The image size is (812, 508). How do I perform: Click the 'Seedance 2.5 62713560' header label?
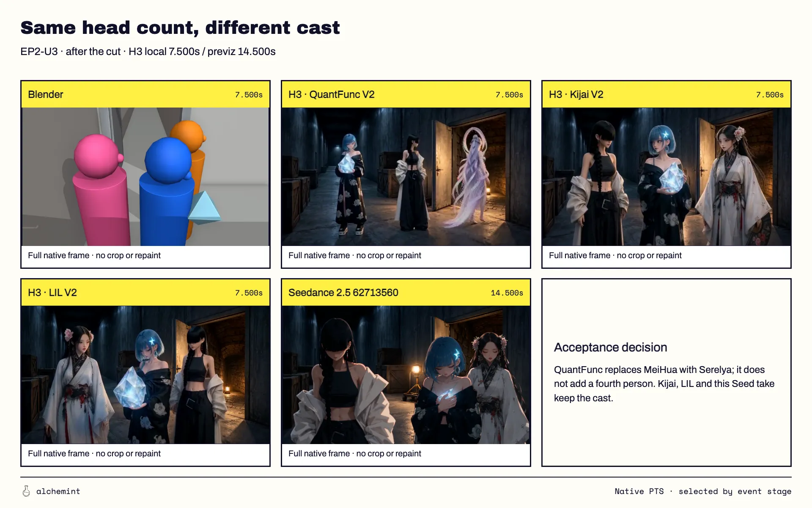click(343, 293)
